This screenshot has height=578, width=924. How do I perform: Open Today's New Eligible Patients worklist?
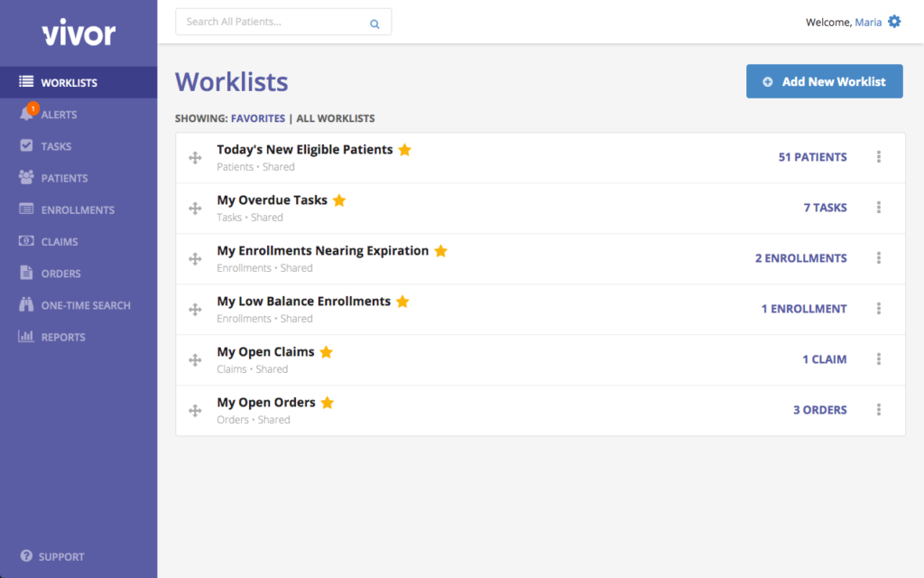point(305,150)
